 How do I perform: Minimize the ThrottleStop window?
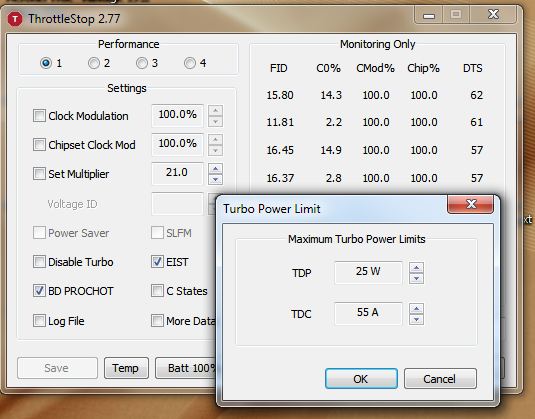point(429,15)
